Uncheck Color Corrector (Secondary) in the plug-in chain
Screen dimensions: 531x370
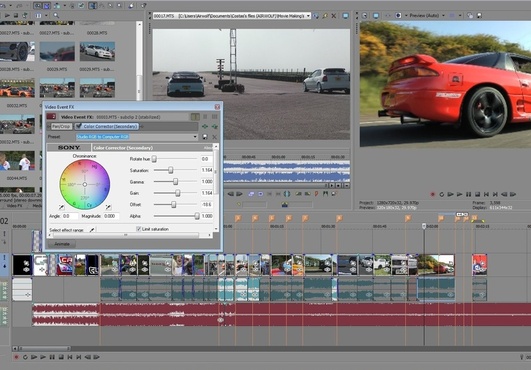point(79,126)
